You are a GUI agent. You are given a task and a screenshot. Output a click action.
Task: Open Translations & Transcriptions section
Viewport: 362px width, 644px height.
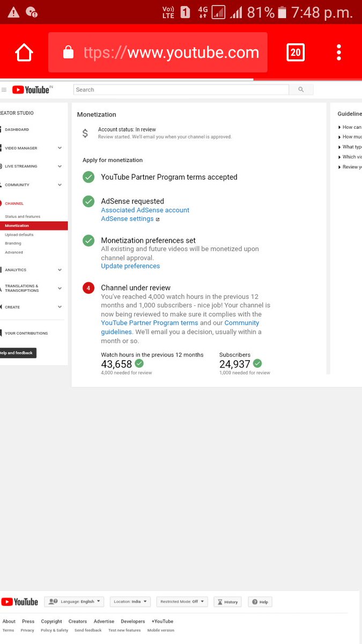click(x=21, y=288)
